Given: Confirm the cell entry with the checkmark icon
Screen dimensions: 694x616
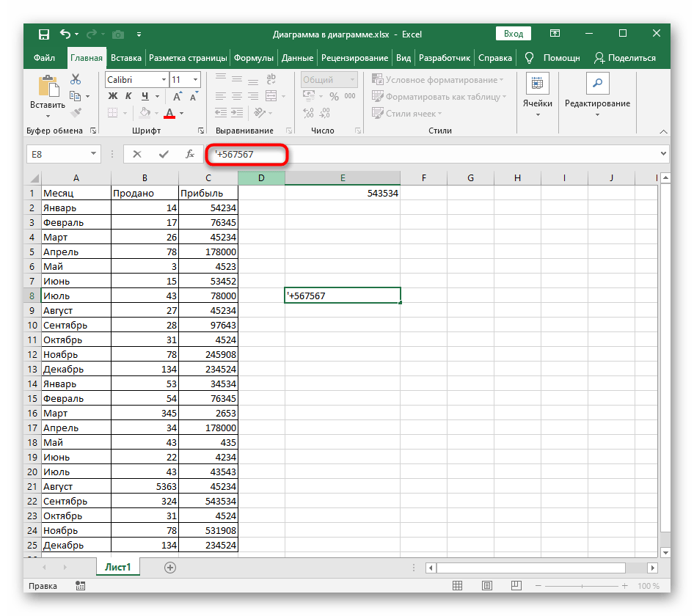Looking at the screenshot, I should pyautogui.click(x=163, y=154).
